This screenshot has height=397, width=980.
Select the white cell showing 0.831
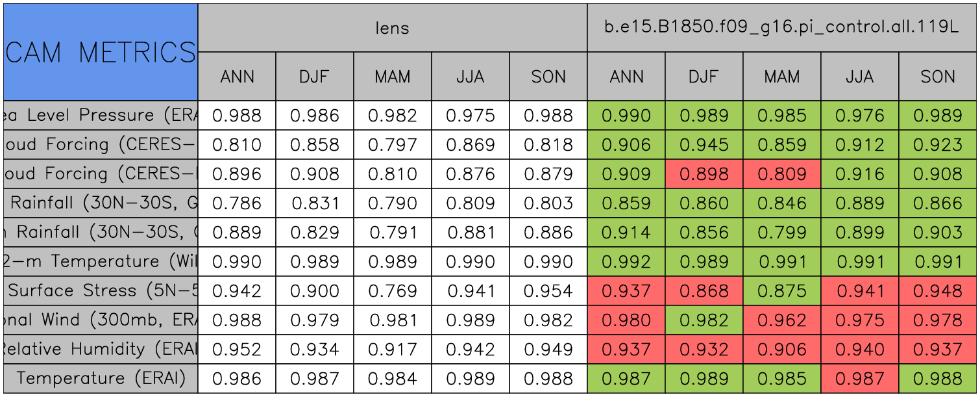pyautogui.click(x=314, y=203)
